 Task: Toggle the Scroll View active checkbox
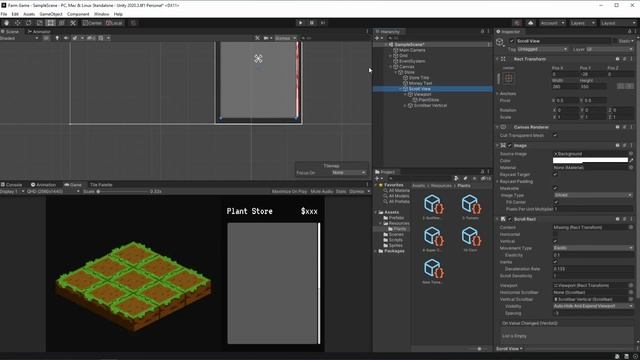point(511,41)
